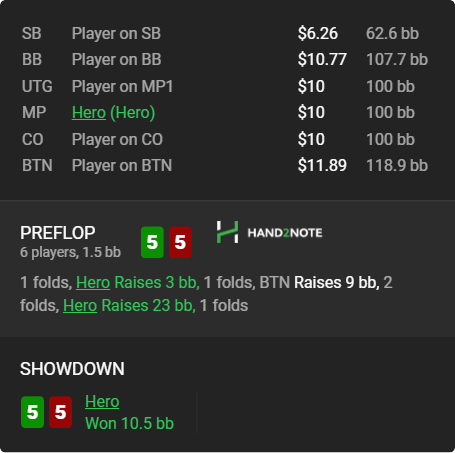Click the green 5 card in preflop
This screenshot has width=455, height=453.
point(152,242)
